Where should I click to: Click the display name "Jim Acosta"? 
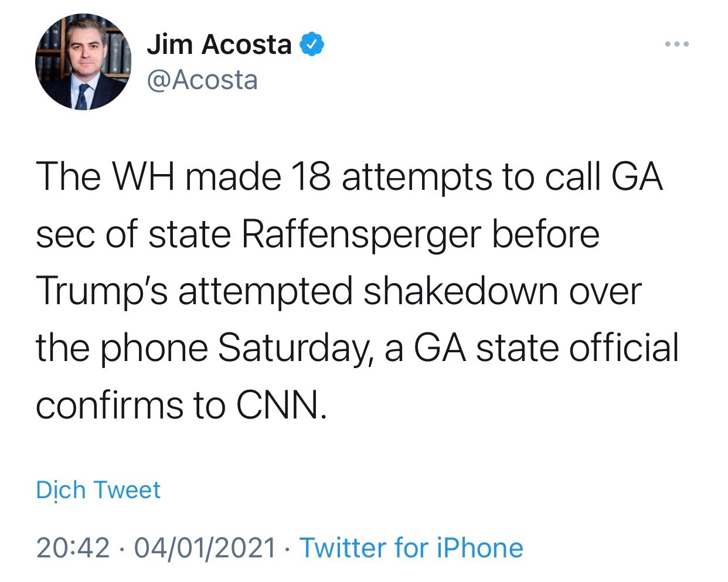(x=219, y=45)
